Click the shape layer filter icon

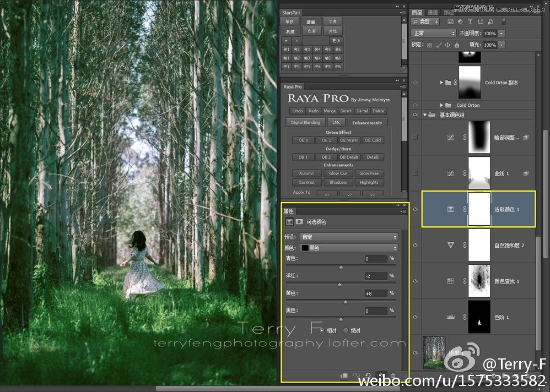480,21
